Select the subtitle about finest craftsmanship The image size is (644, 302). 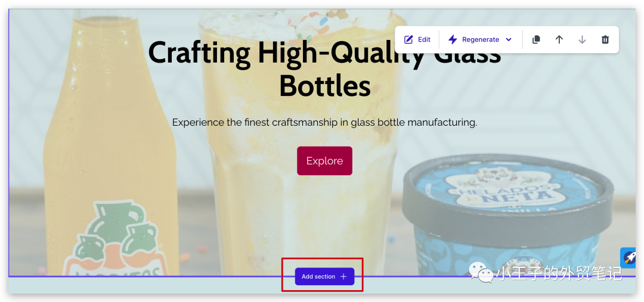324,122
